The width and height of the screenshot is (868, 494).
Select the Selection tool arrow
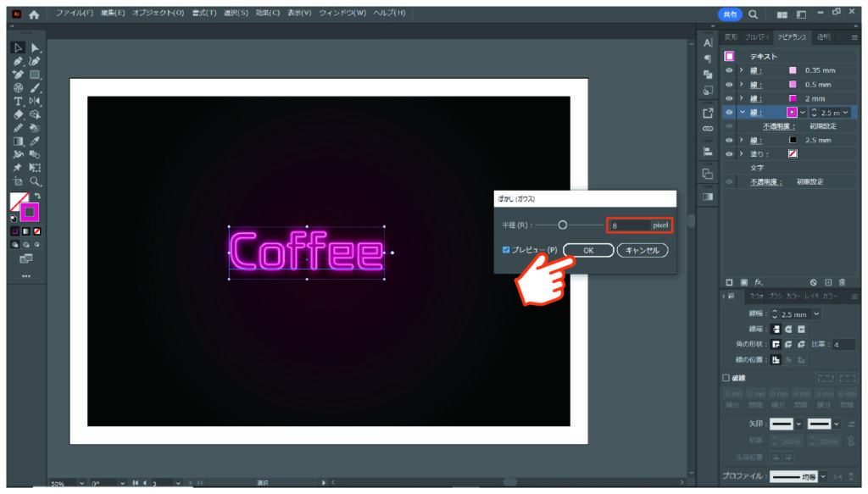point(18,48)
